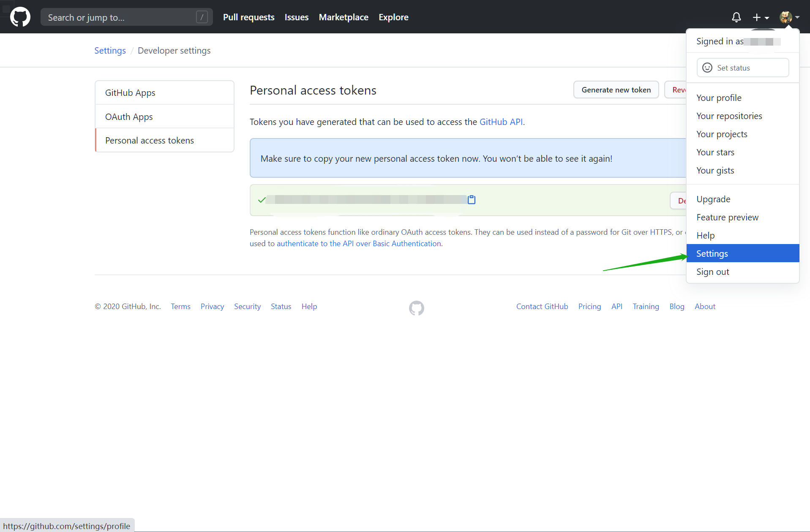Screen dimensions: 810x532
Task: Select OAuth Apps in sidebar
Action: coord(164,117)
